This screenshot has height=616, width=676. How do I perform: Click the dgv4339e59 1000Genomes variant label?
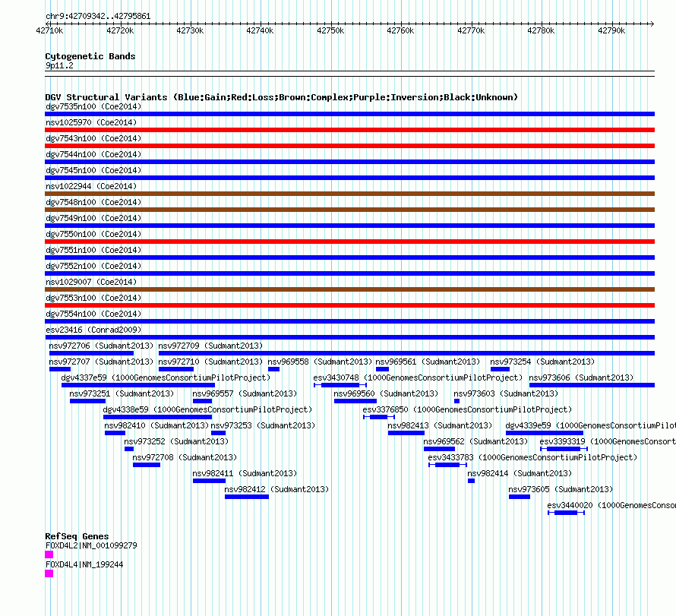[x=591, y=425]
